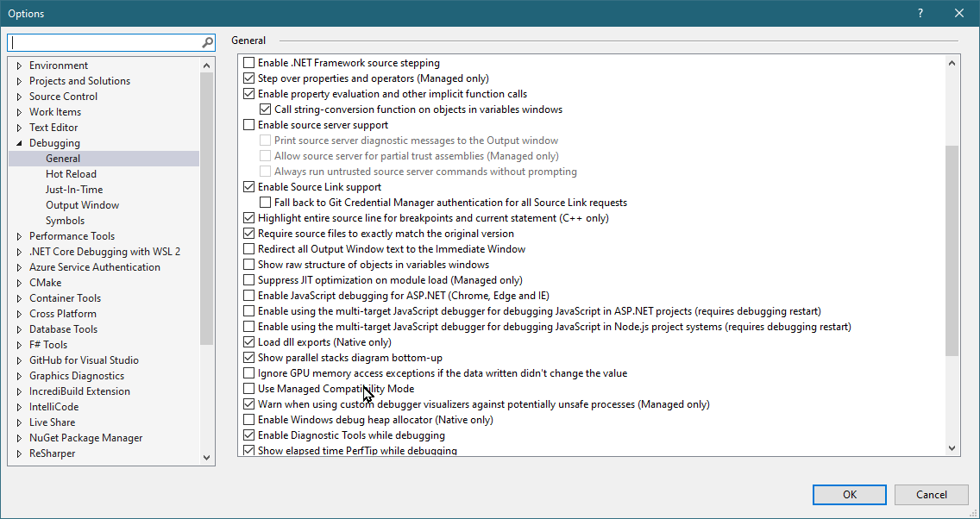The image size is (980, 519).
Task: Expand the Azure Service Authentication node
Action: (19, 267)
